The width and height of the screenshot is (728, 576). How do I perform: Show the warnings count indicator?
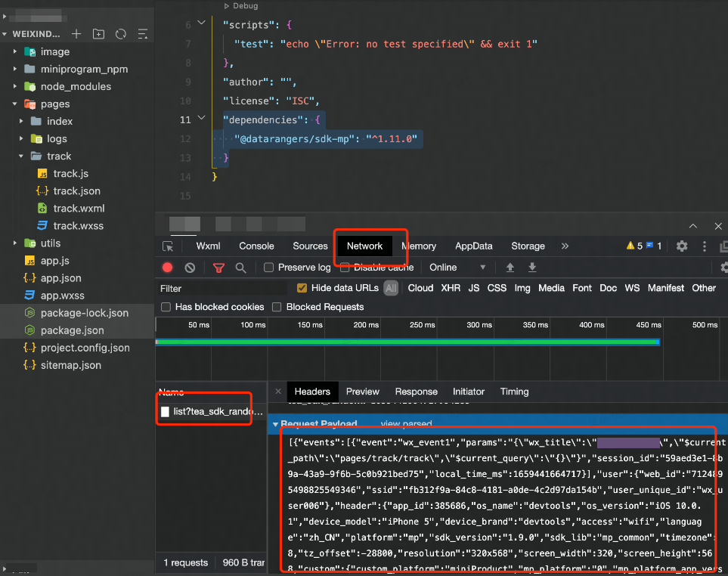coord(634,246)
